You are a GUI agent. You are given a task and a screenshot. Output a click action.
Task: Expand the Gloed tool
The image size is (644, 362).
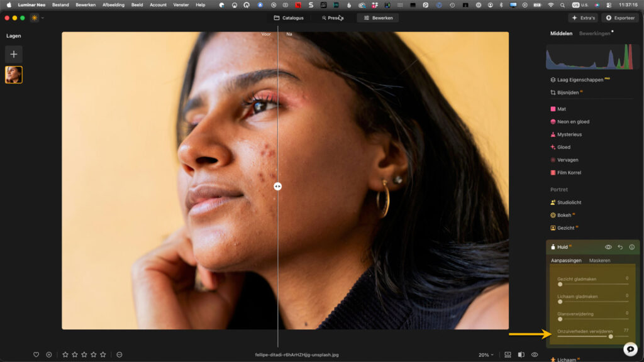560,147
